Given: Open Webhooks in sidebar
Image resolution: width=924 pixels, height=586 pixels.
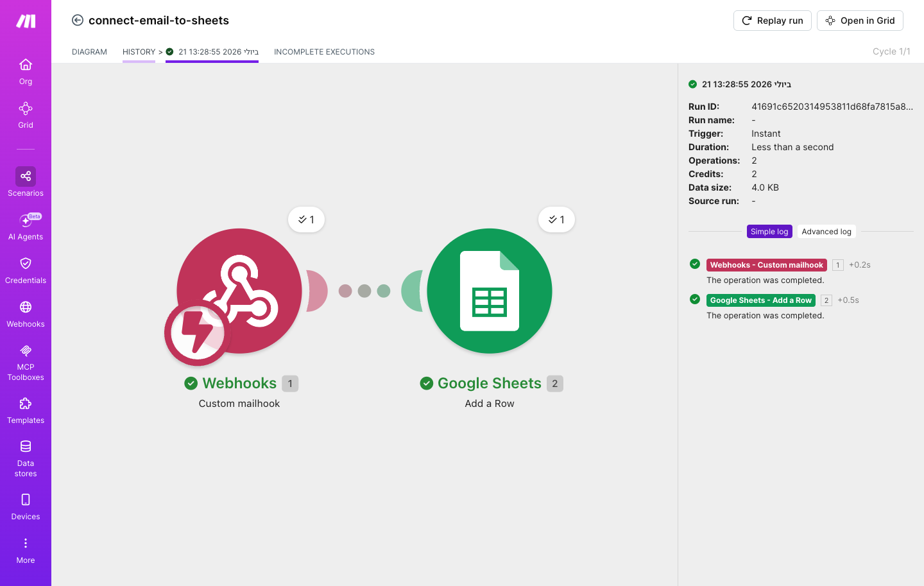Looking at the screenshot, I should (26, 314).
